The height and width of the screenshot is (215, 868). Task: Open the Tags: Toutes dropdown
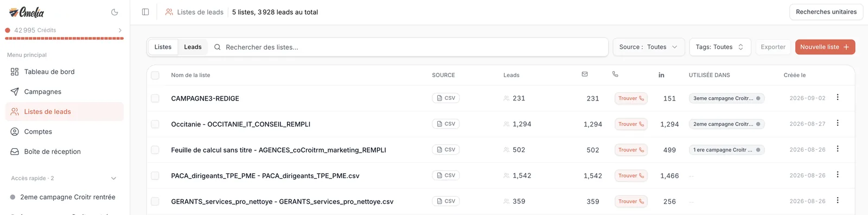pos(720,47)
